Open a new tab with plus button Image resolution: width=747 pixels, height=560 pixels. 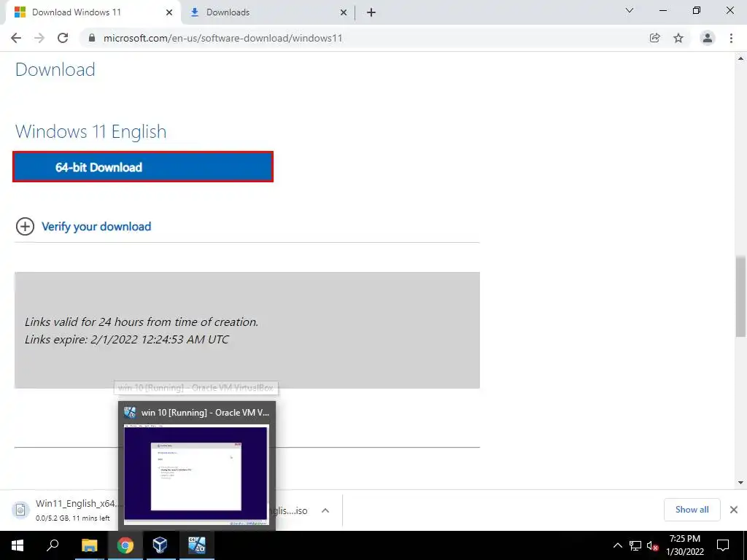pos(371,12)
